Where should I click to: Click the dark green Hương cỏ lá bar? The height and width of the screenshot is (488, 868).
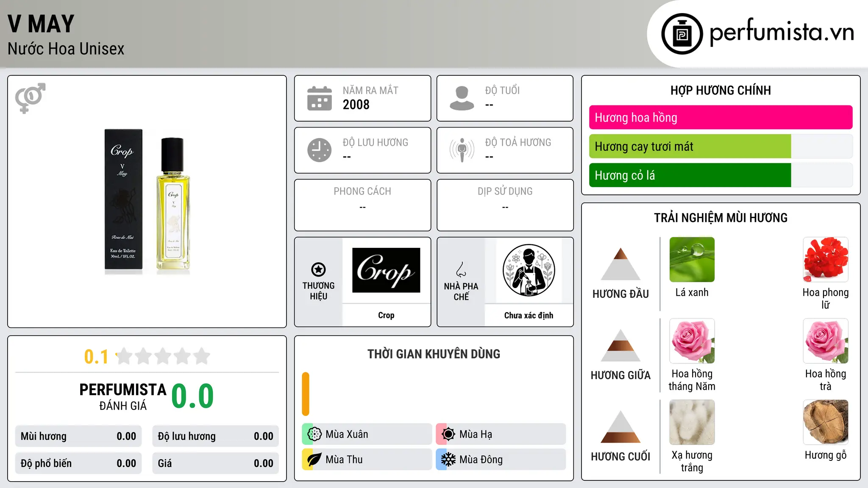pyautogui.click(x=690, y=175)
